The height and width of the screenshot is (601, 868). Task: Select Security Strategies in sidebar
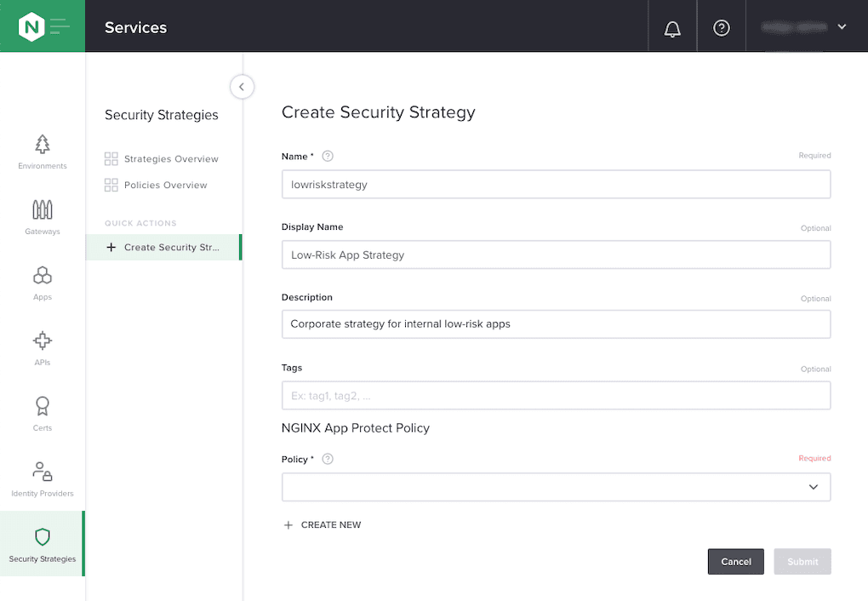click(43, 544)
